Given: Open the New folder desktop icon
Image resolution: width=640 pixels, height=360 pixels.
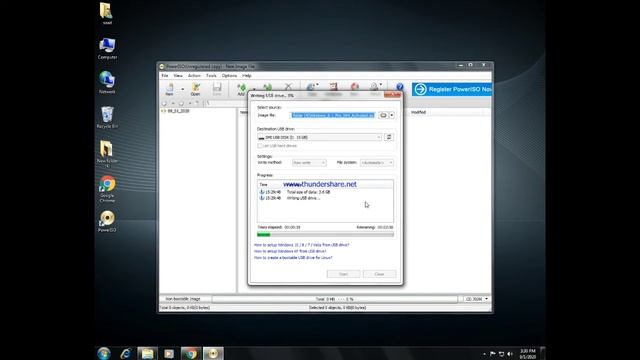Looking at the screenshot, I should click(107, 154).
